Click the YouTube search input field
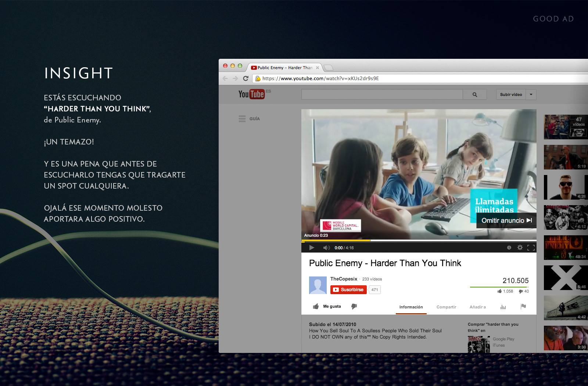Image resolution: width=588 pixels, height=386 pixels. [382, 94]
